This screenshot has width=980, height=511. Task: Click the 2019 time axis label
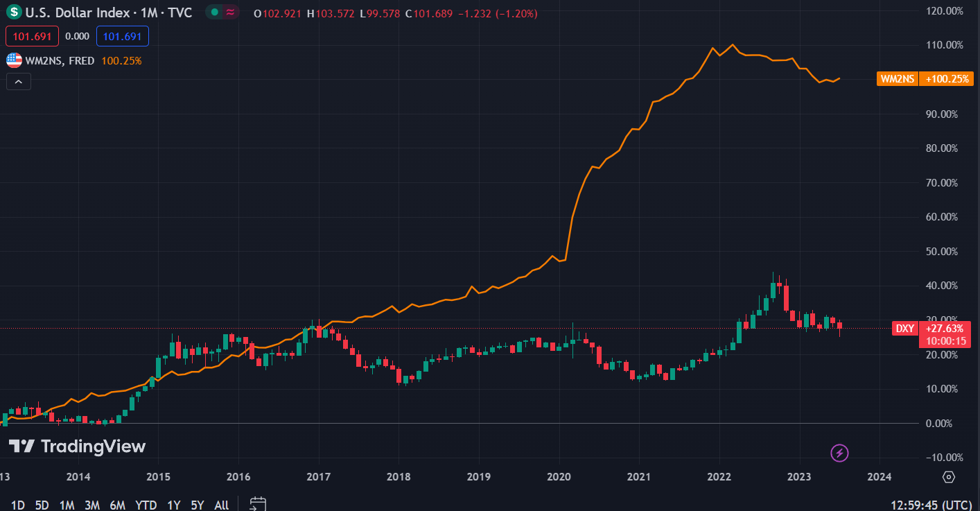tap(478, 477)
